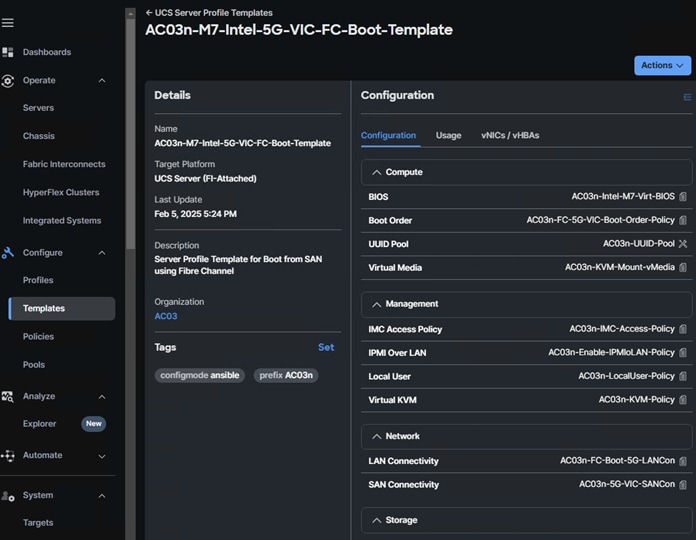696x540 pixels.
Task: Select the Configuration tab
Action: click(x=388, y=135)
